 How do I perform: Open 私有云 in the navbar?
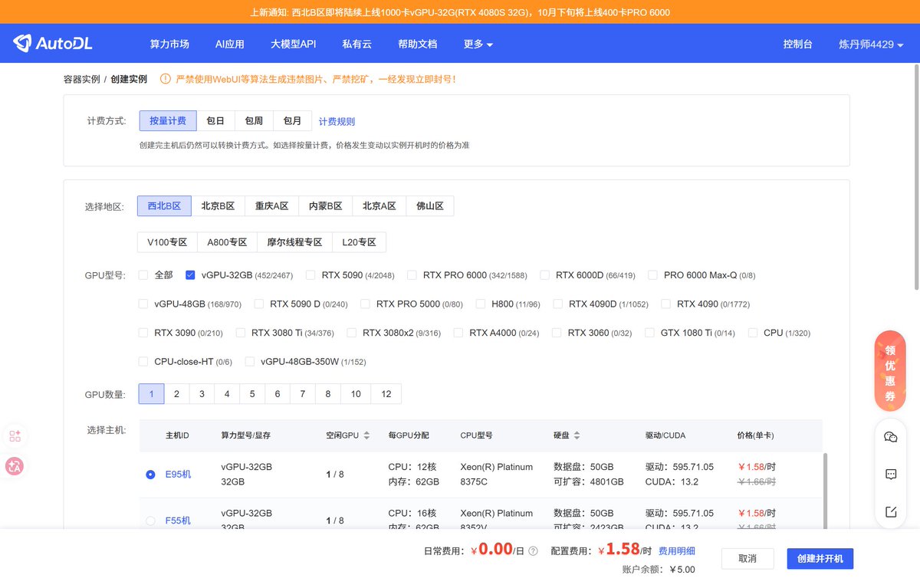(x=356, y=44)
